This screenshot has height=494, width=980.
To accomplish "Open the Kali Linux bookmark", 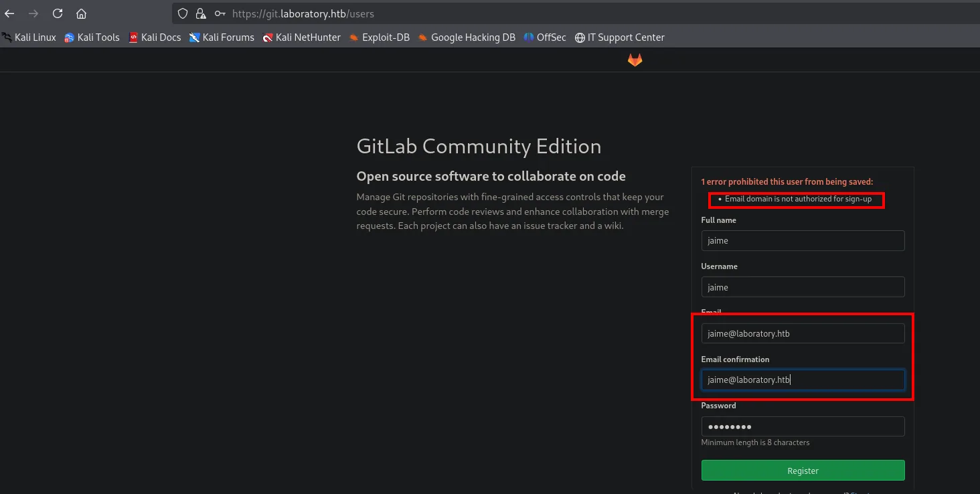I will coord(29,37).
